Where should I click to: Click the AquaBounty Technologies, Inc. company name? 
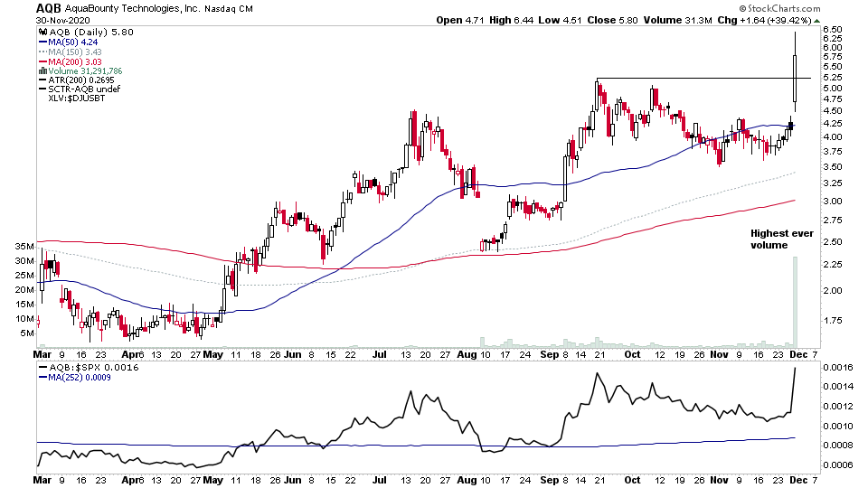click(x=132, y=9)
